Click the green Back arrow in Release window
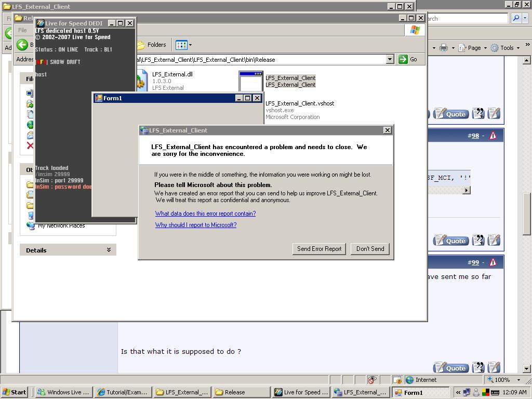This screenshot has height=399, width=532. [22, 45]
